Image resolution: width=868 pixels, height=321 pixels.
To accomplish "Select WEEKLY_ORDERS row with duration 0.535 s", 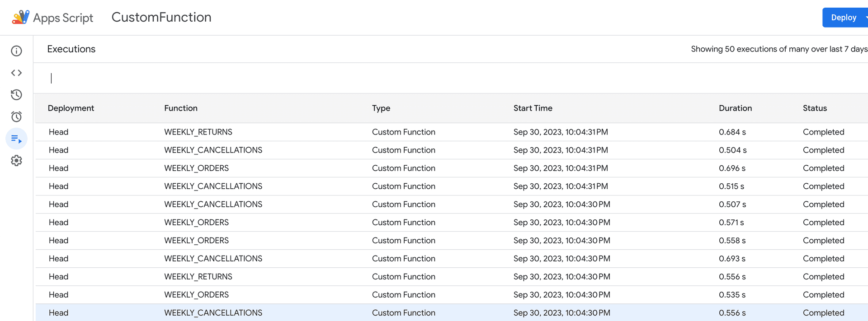I will pos(452,294).
